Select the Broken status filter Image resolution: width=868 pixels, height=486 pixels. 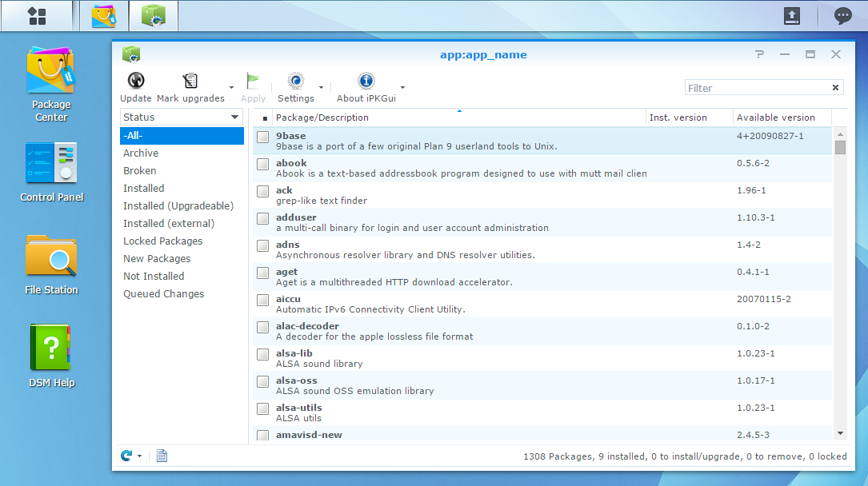pos(182,171)
